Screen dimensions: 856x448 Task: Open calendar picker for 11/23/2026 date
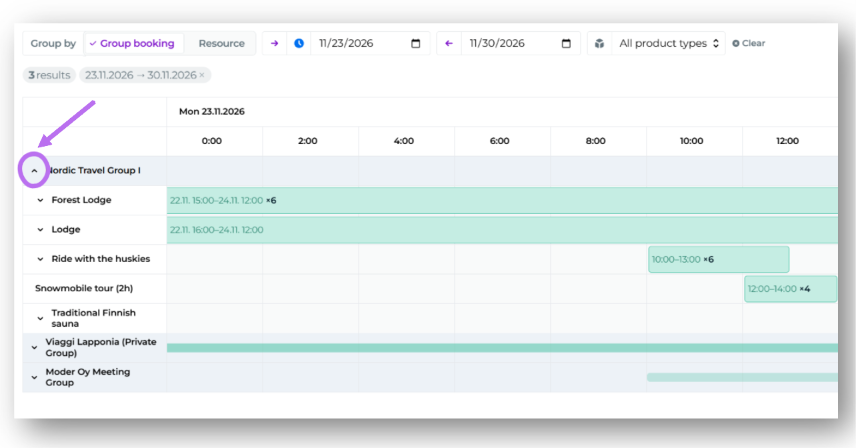(x=415, y=44)
